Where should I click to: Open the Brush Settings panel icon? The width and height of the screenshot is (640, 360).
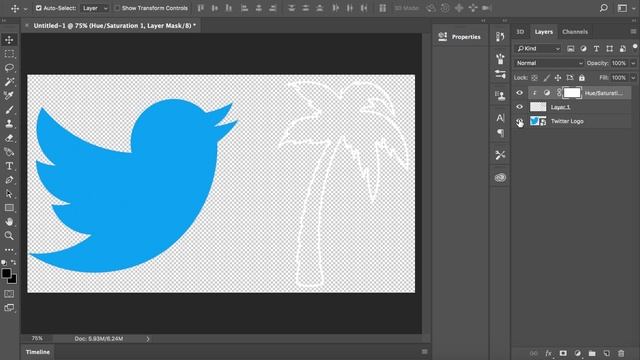(500, 74)
